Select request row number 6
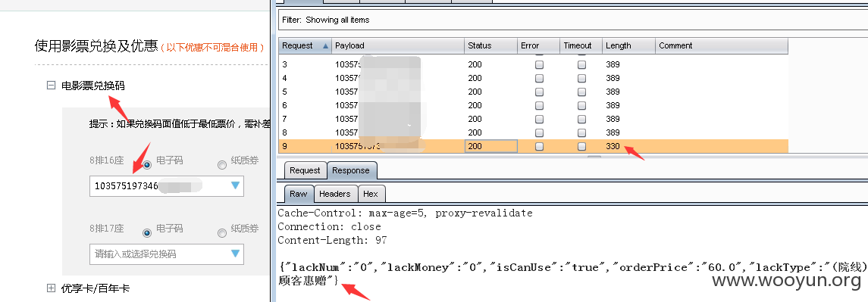 coord(533,106)
